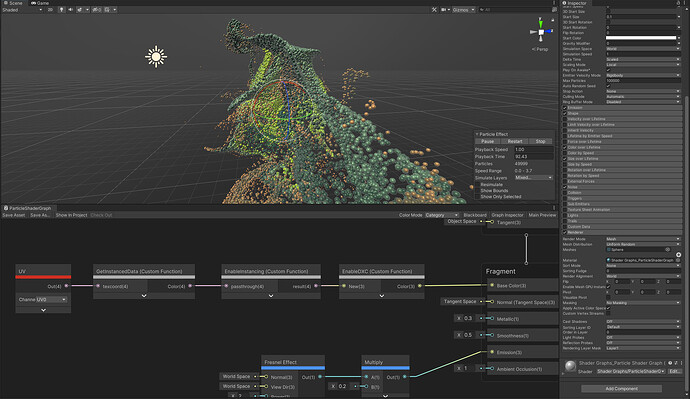Toggle Emission module checkbox
The width and height of the screenshot is (690, 399).
(565, 108)
